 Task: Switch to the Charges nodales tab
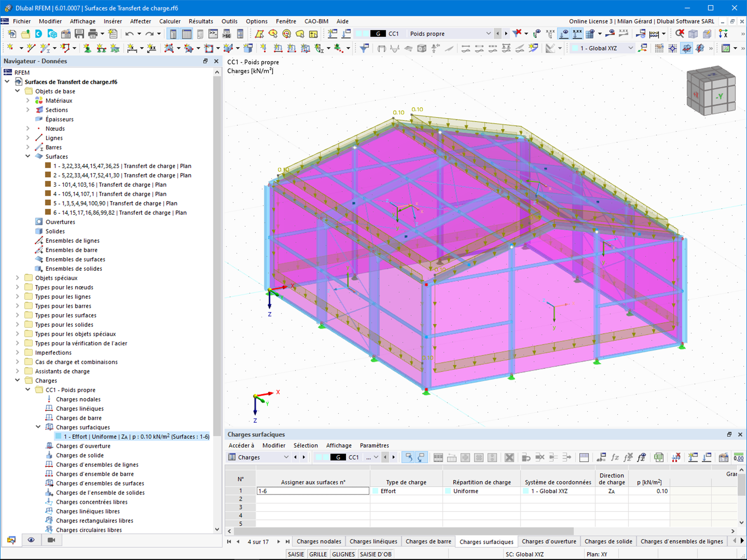click(319, 541)
